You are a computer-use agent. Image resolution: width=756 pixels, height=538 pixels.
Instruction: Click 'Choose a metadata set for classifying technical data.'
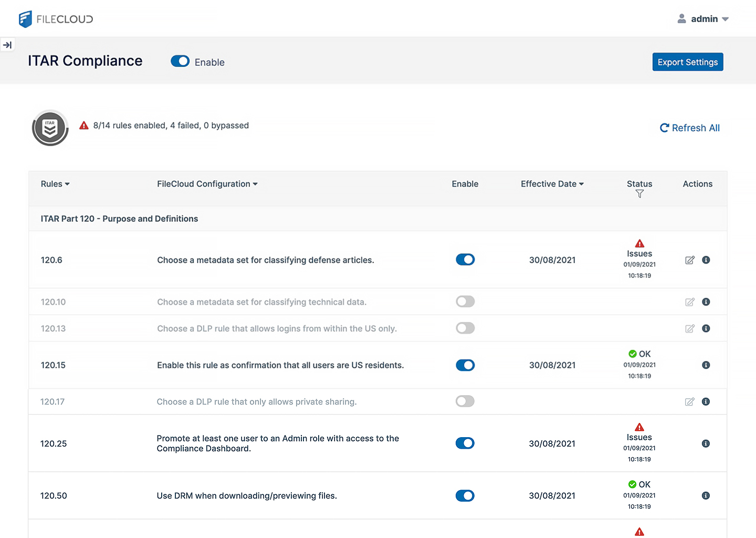click(262, 302)
